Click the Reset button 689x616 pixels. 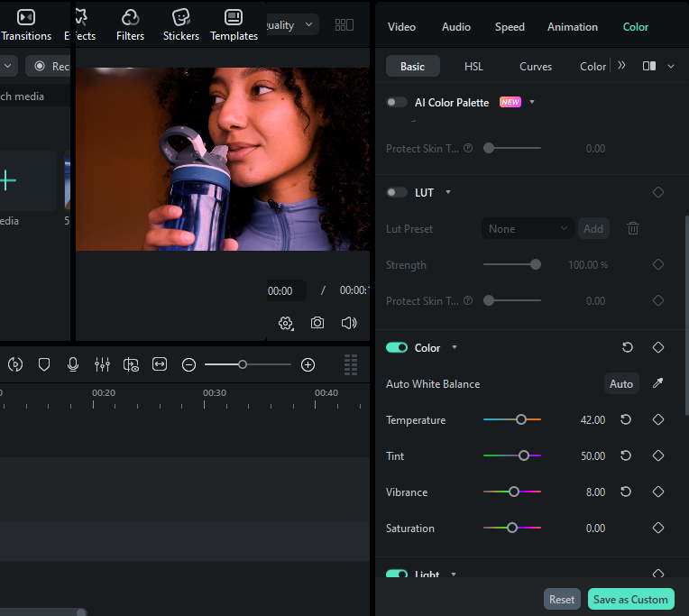click(562, 599)
